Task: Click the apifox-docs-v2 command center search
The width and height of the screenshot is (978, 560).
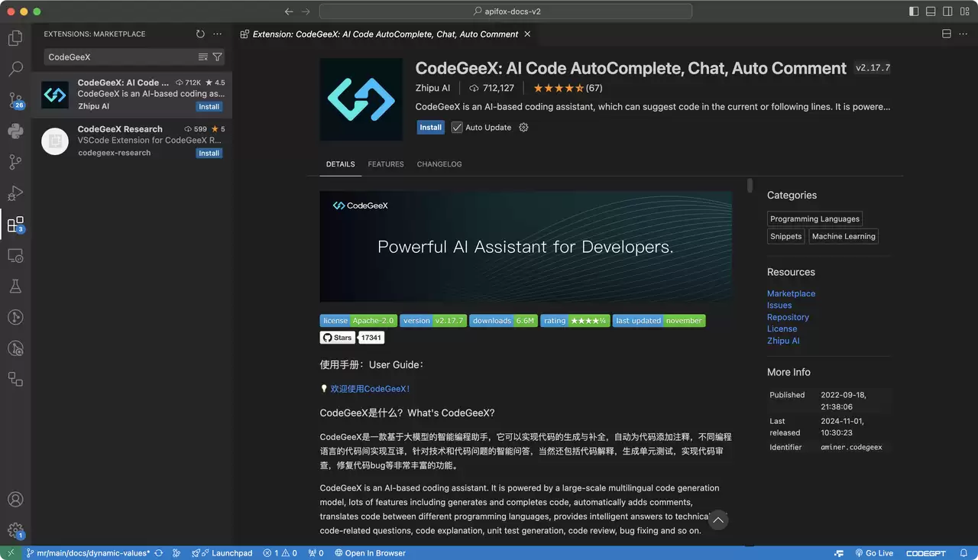Action: (x=506, y=11)
